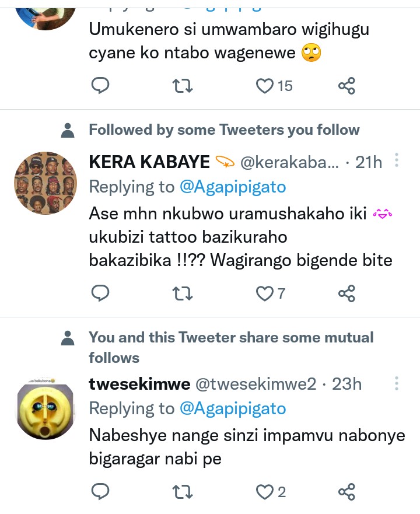The width and height of the screenshot is (420, 514).
Task: Open @Agapipigato link in twesekimwe's reply
Action: (233, 408)
